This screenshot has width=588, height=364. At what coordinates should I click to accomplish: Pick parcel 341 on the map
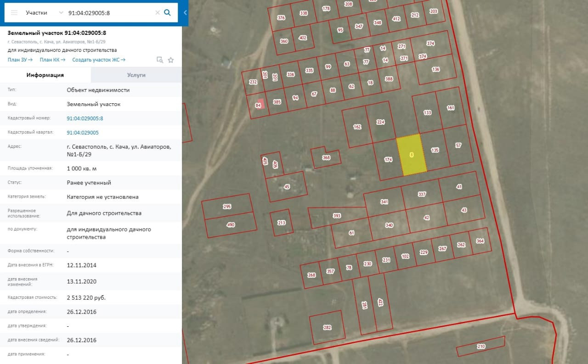[x=384, y=202]
